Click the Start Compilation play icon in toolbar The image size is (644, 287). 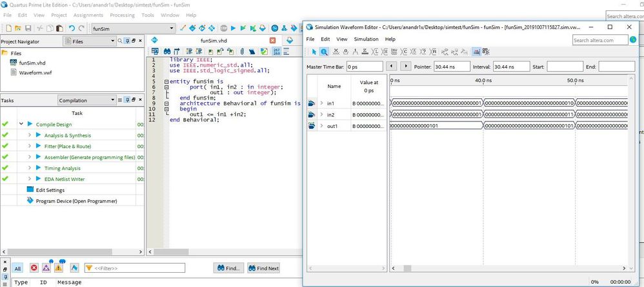[x=234, y=28]
